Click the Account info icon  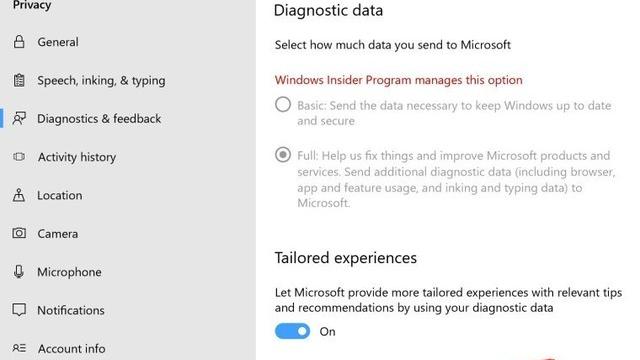(19, 349)
